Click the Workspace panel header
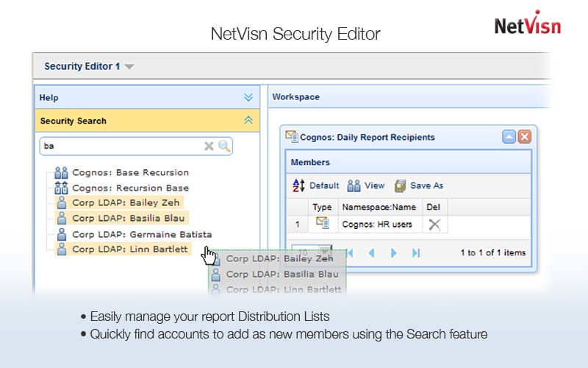 click(x=410, y=97)
